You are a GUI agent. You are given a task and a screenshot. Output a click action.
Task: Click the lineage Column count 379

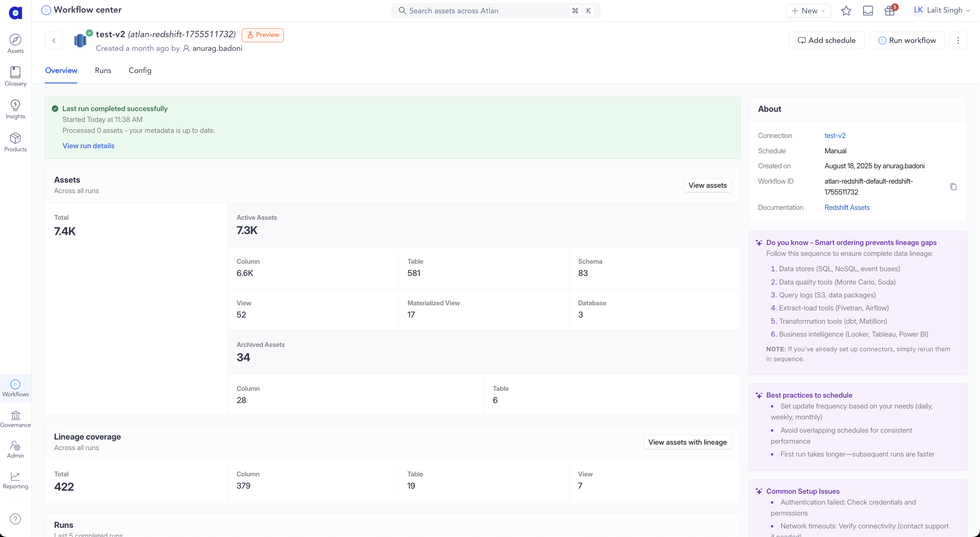(x=243, y=486)
